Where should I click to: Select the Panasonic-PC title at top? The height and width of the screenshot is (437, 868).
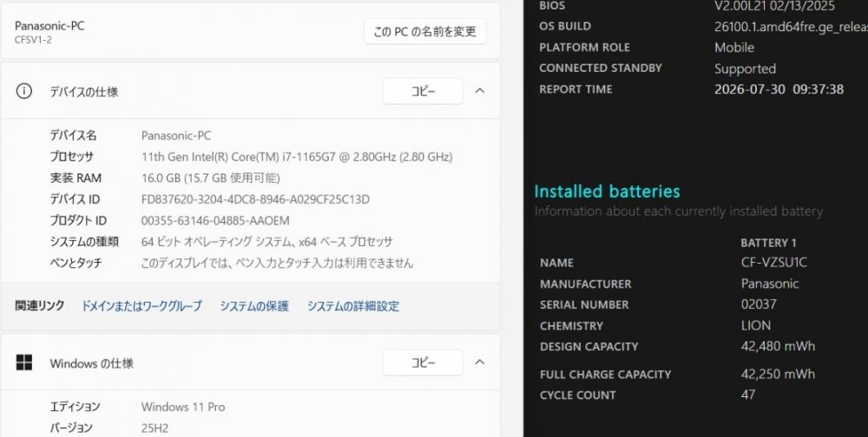click(x=49, y=25)
